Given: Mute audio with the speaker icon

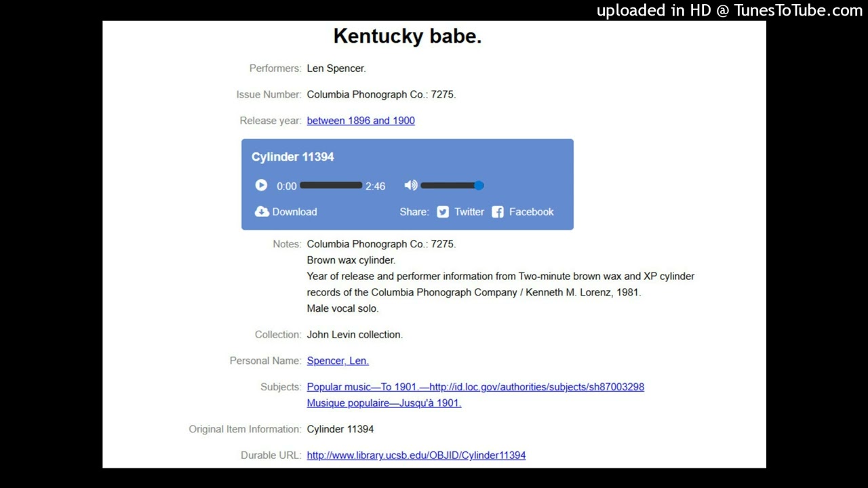Looking at the screenshot, I should pos(410,185).
